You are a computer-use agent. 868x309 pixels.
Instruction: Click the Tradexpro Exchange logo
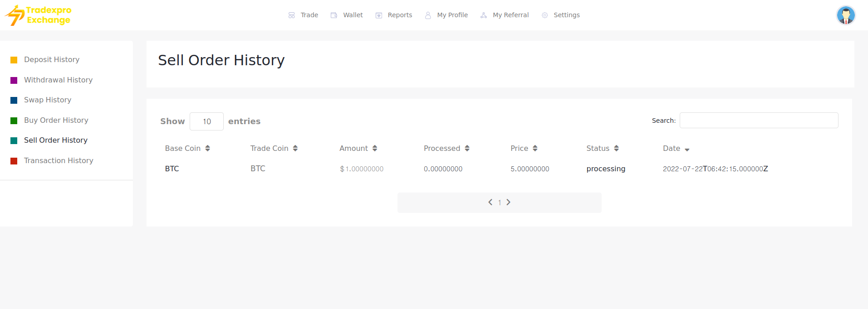pos(38,15)
